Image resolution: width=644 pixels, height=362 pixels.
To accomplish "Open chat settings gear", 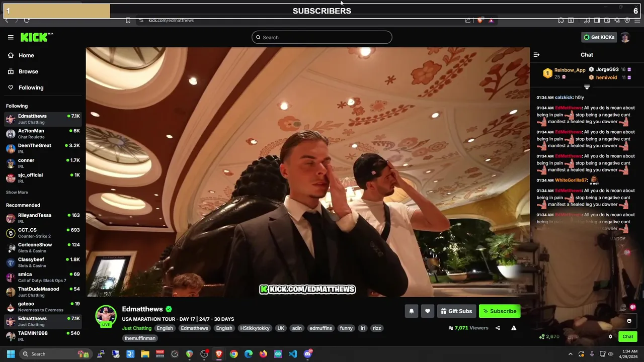I will pos(610,337).
